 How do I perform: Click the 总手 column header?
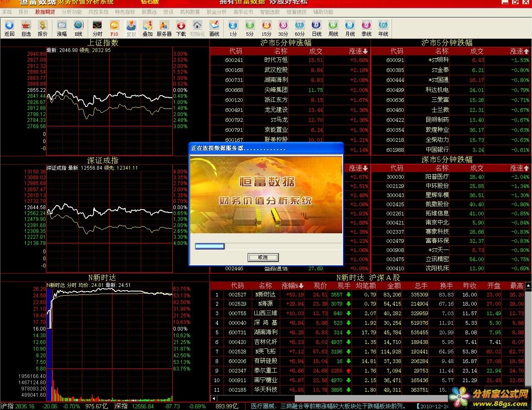[x=421, y=286]
